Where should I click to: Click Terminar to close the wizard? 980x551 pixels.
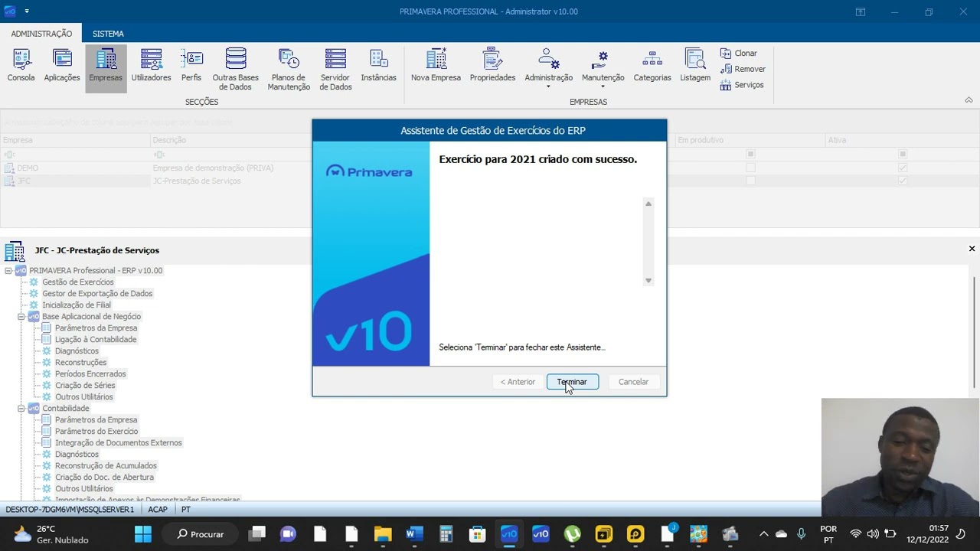click(x=573, y=382)
